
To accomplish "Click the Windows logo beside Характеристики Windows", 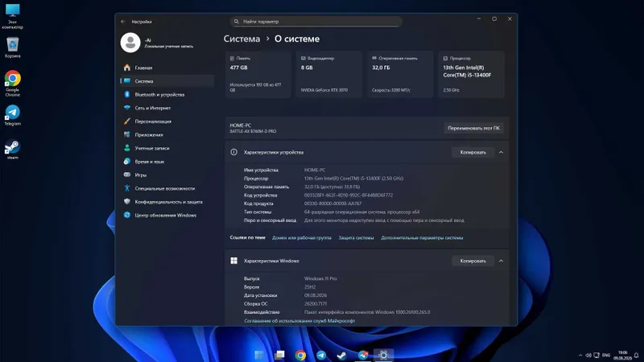I will tap(233, 261).
